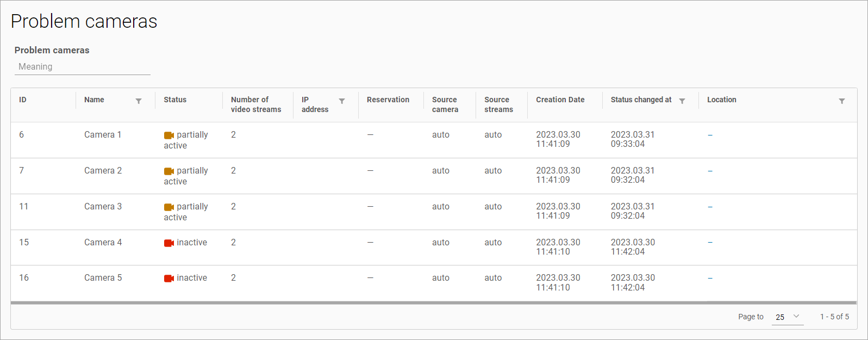Click Camera 3 orange camera status icon

click(x=169, y=207)
